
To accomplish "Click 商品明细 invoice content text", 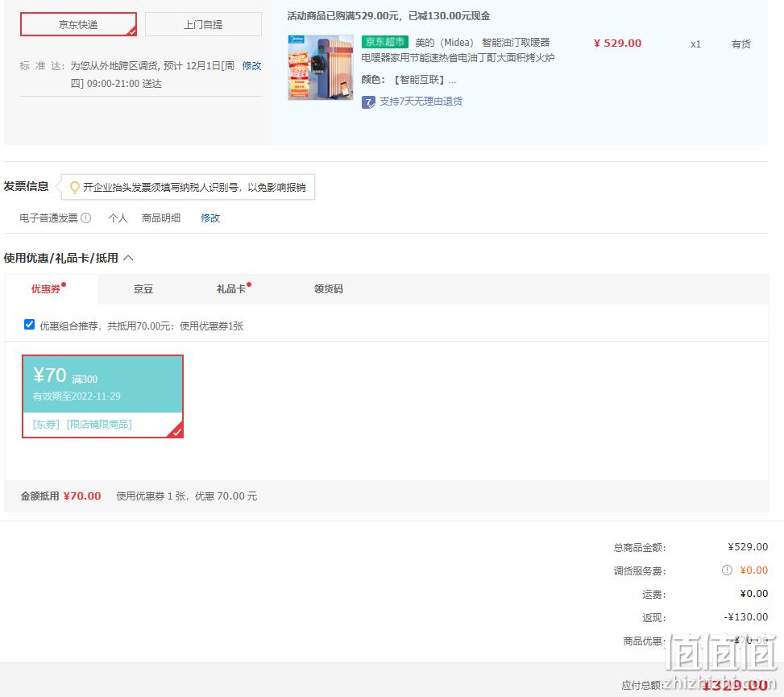I will [161, 218].
